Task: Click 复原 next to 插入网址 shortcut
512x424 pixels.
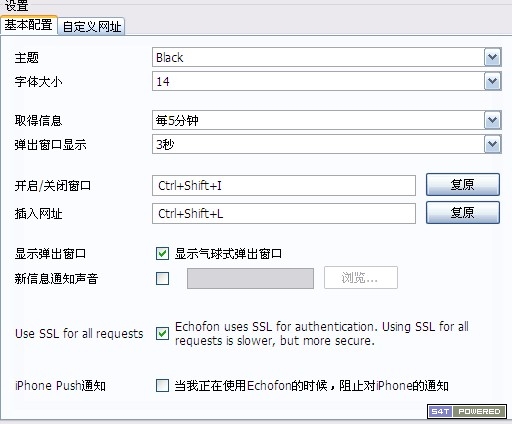Action: click(463, 212)
